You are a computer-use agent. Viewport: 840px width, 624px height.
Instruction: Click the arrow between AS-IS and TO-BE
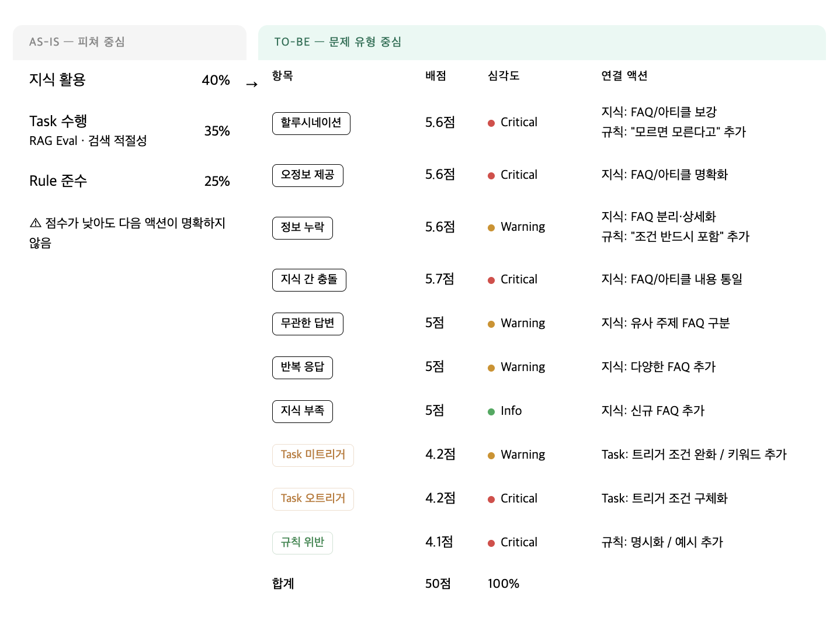coord(252,85)
